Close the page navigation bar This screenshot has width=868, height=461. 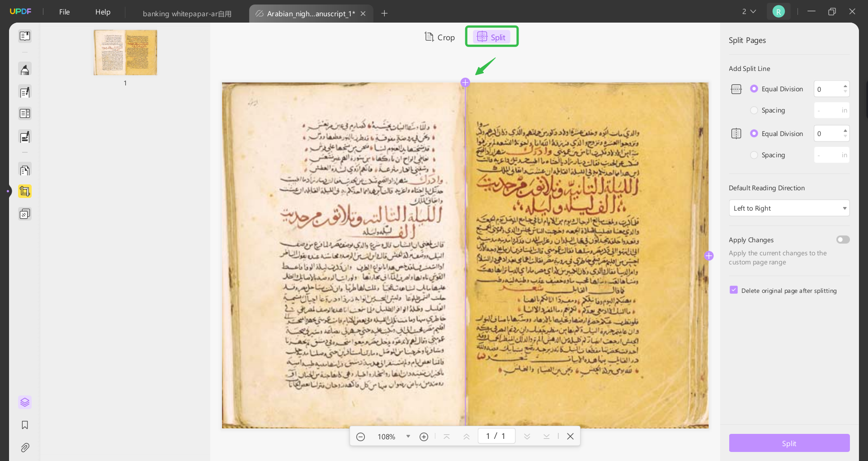(571, 436)
